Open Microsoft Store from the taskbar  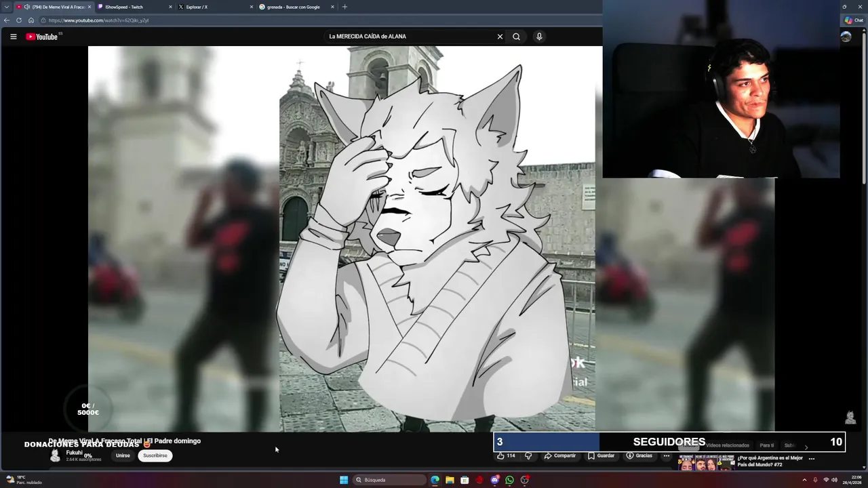[x=465, y=480]
